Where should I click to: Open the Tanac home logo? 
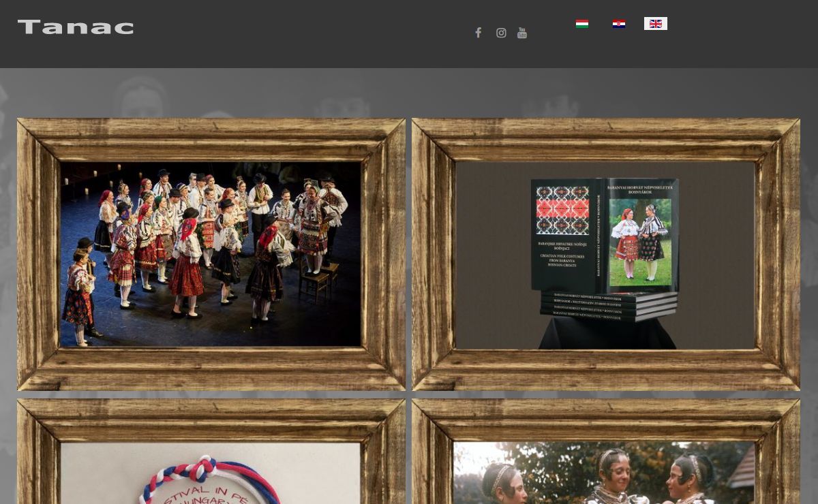click(x=76, y=27)
